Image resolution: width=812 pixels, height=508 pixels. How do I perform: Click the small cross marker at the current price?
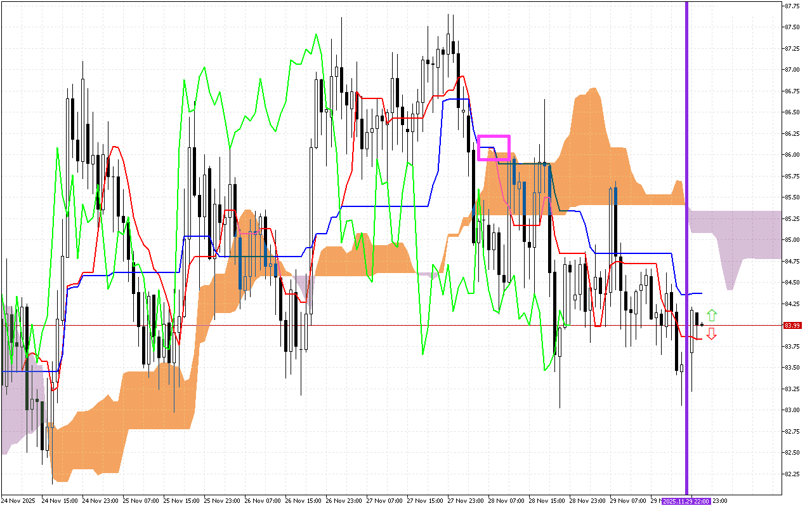(702, 325)
